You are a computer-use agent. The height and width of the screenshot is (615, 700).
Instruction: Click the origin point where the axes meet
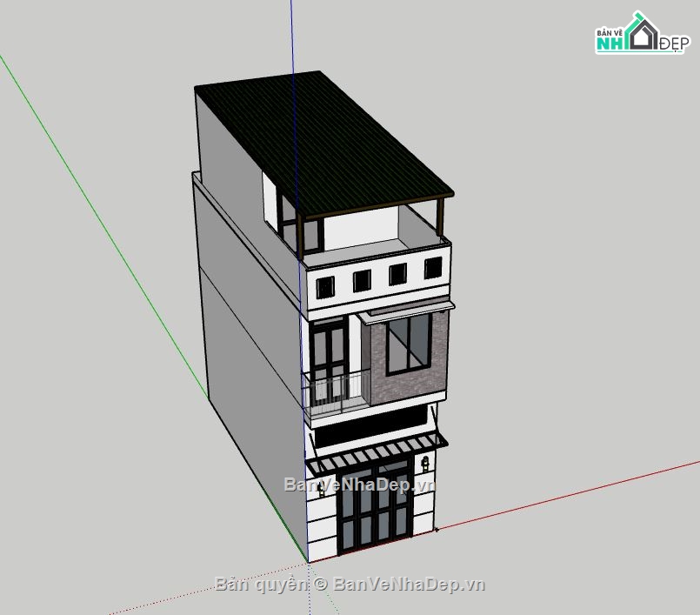pos(309,561)
